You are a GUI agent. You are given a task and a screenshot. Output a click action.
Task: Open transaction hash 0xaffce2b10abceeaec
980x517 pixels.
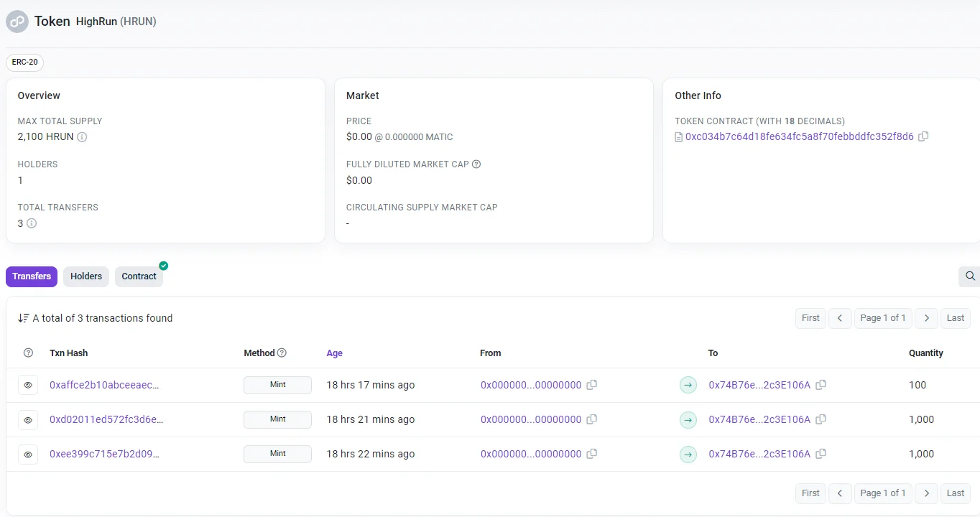click(104, 385)
